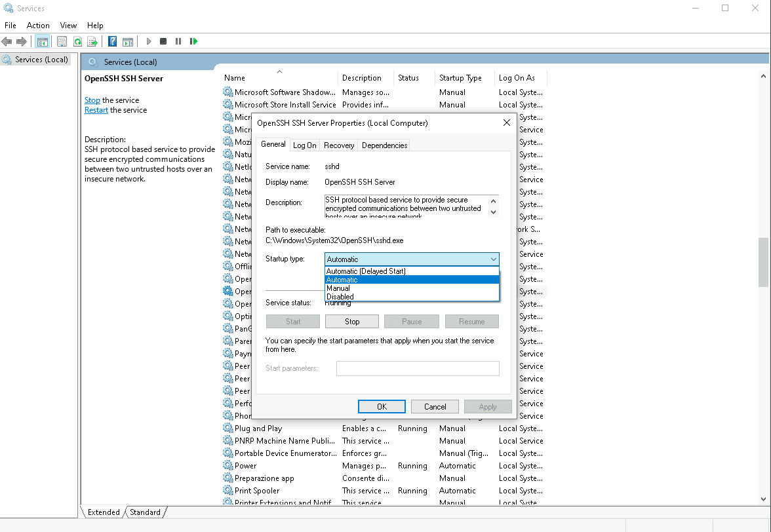Click the gear icon beside PNRP Machine Name

point(227,441)
